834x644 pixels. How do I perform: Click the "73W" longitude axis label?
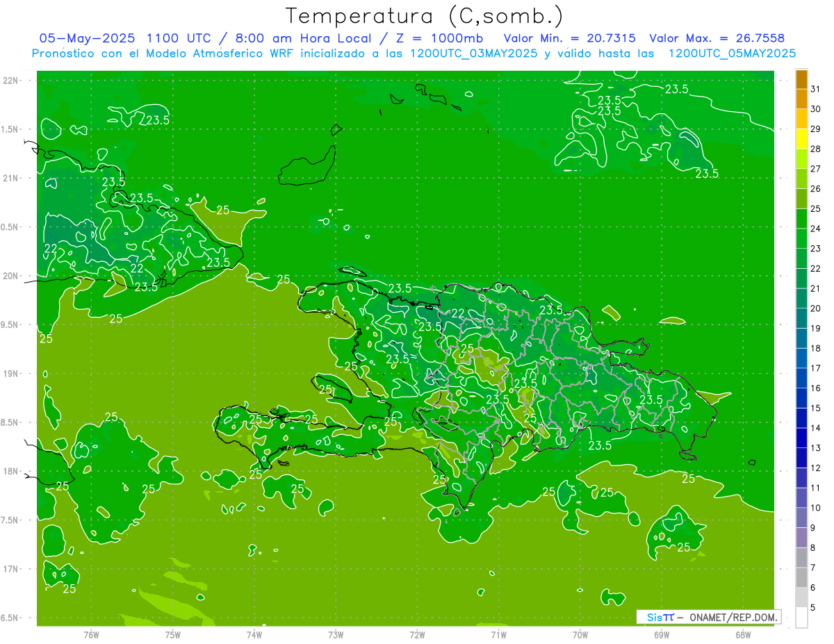(336, 635)
